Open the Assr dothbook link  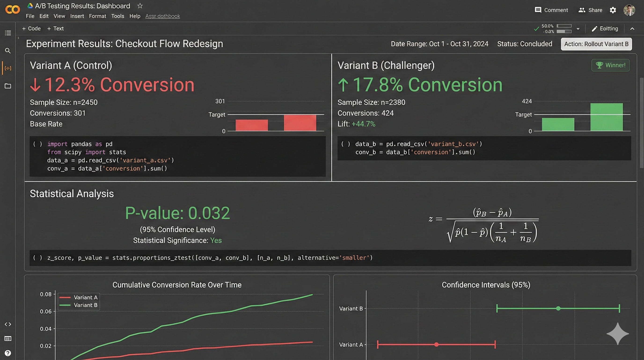[162, 16]
